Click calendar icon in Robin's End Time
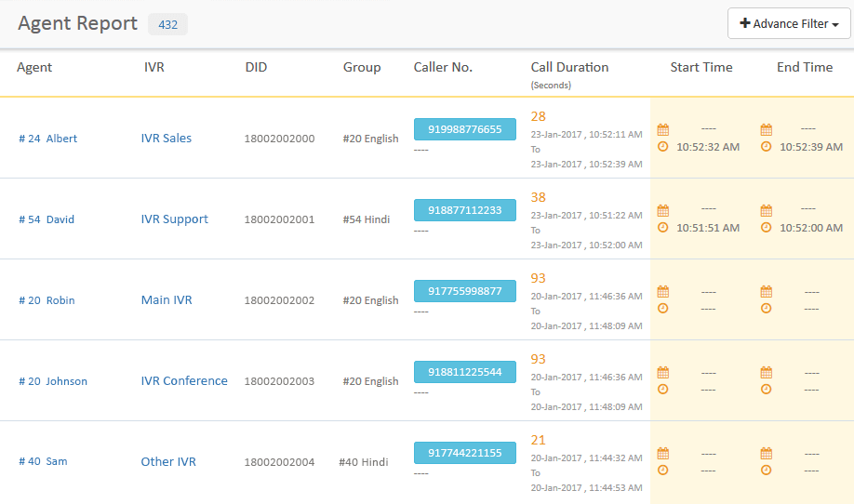 click(x=767, y=291)
